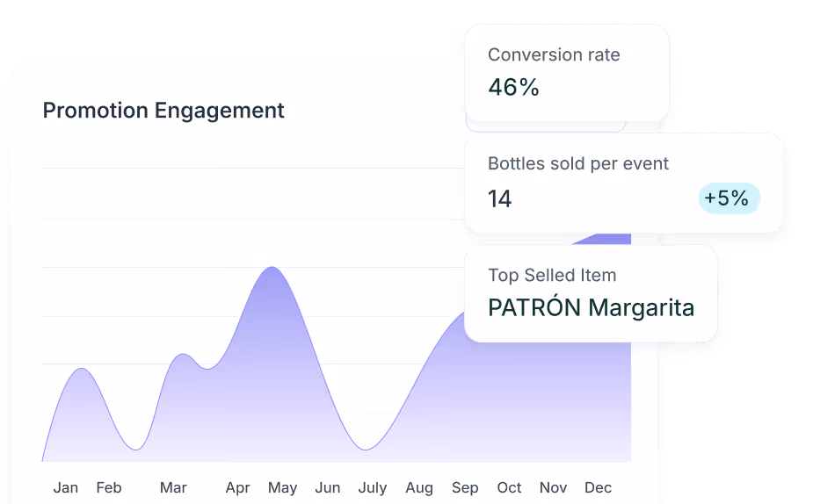Click the Dec axis label
Viewport: 813px width, 504px height.
point(598,487)
